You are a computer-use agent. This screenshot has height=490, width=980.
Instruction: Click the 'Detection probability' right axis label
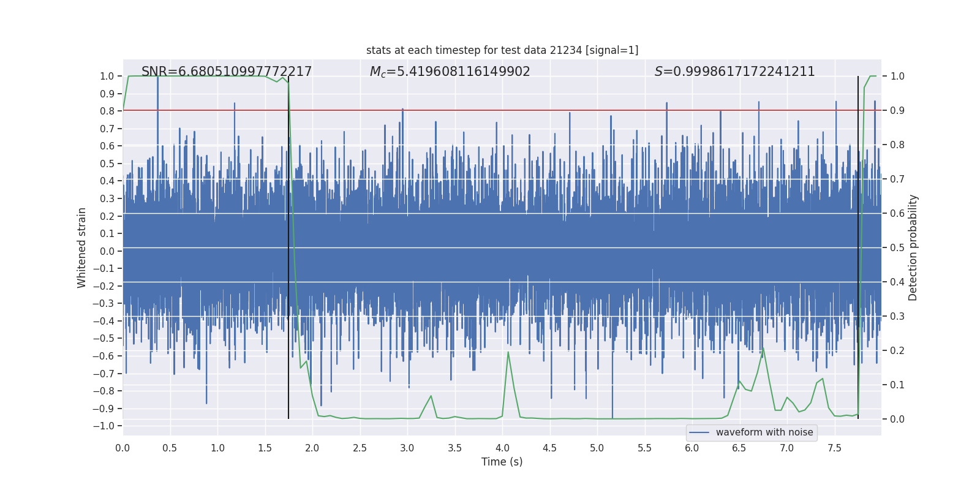[913, 247]
